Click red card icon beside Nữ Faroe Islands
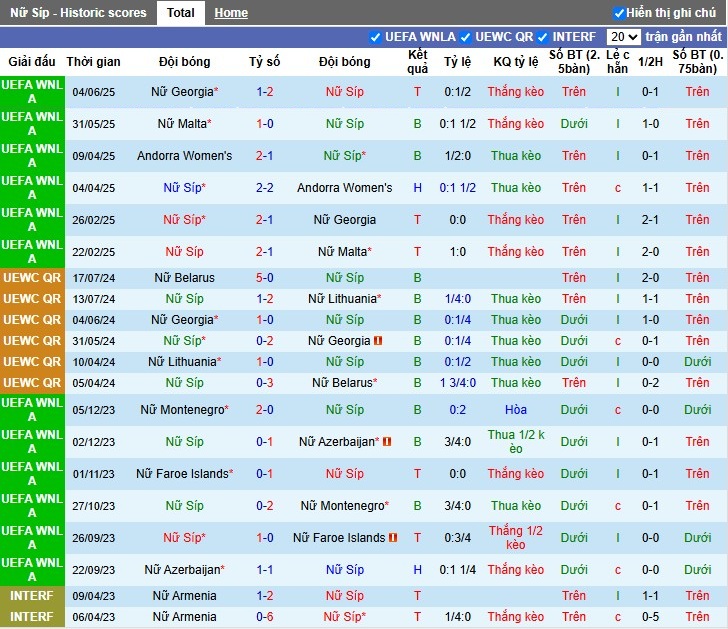Viewport: 728px width, 629px height. click(393, 538)
